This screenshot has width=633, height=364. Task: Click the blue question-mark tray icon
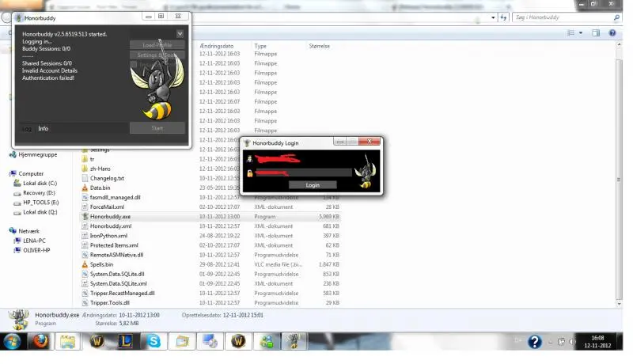(x=535, y=342)
